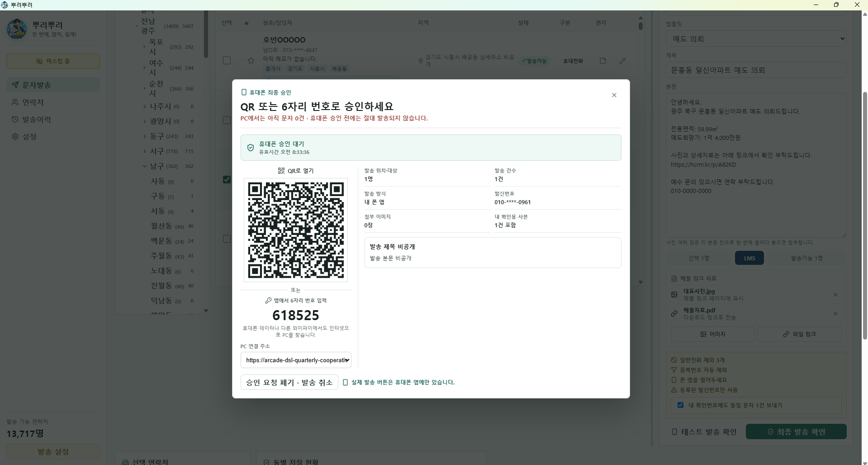Select 백운동 in the region tree
Screen dimensions: 868x465
click(x=161, y=241)
